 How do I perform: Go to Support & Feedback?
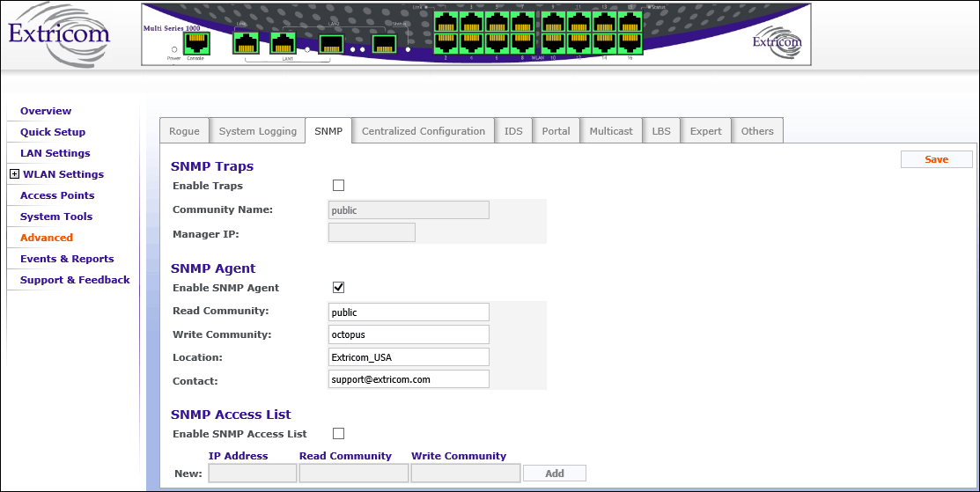pyautogui.click(x=75, y=280)
